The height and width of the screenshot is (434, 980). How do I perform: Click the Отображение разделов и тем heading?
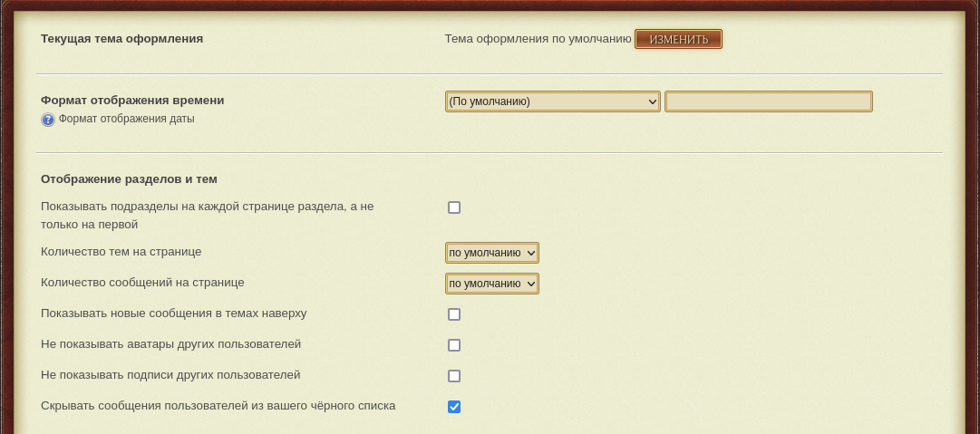[129, 179]
